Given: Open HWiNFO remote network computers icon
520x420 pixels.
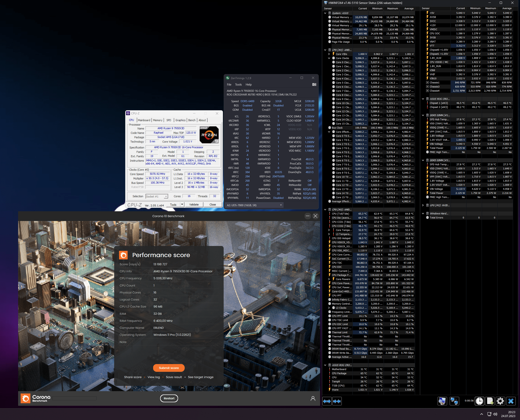Looking at the screenshot, I should point(454,401).
